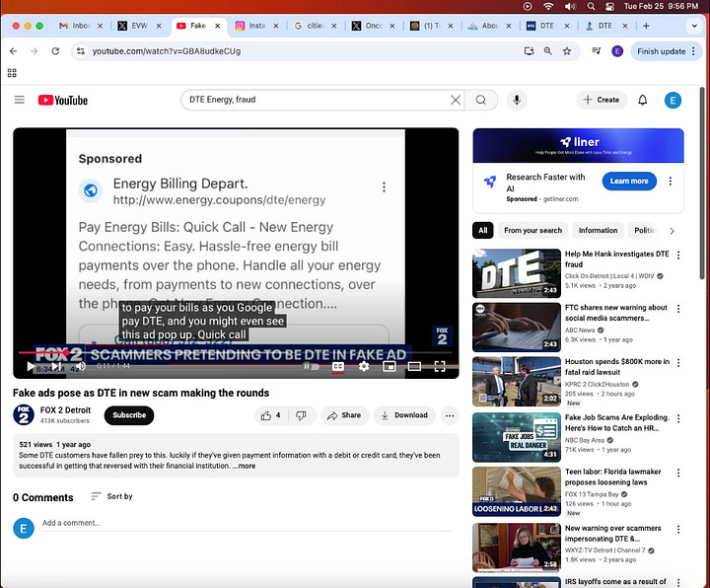
Task: Select the All filter chip
Action: tap(482, 231)
